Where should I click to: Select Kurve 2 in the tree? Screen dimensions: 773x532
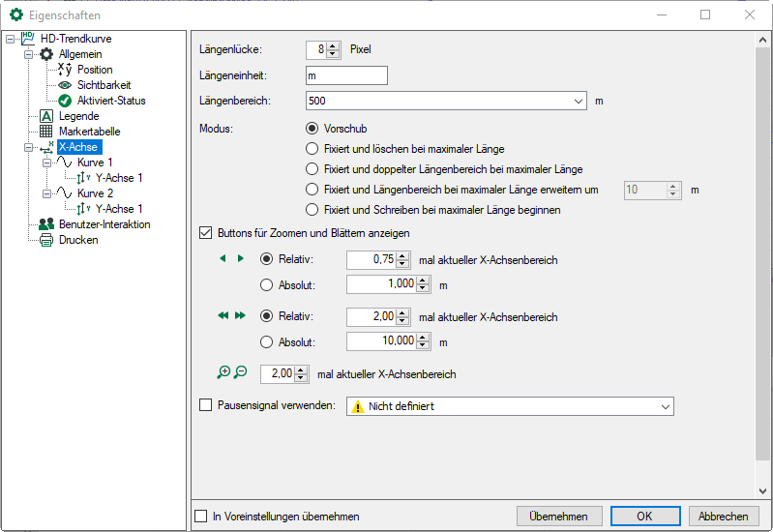click(95, 193)
